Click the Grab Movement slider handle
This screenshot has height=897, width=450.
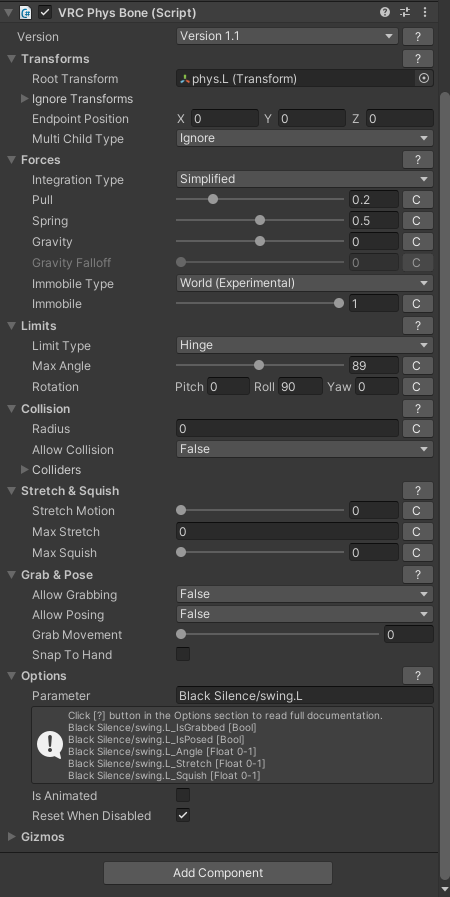[x=181, y=634]
